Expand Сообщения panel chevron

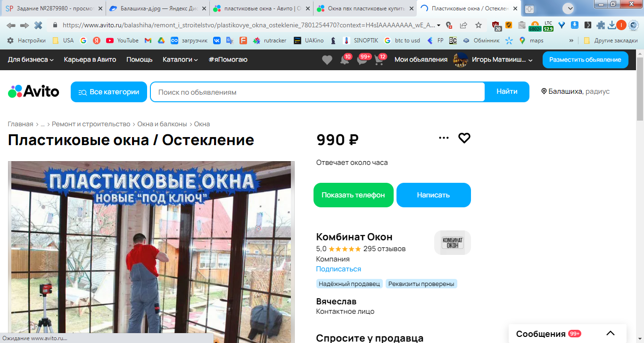611,334
